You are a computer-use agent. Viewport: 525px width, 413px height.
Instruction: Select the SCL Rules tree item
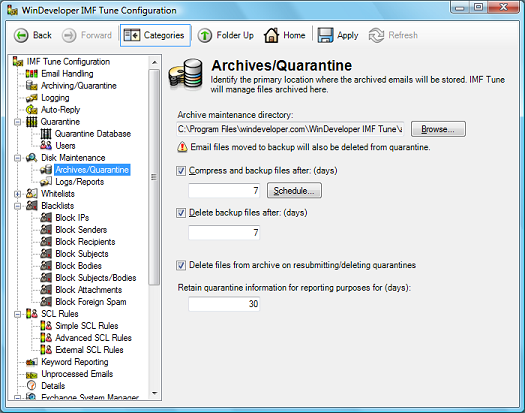[60, 314]
